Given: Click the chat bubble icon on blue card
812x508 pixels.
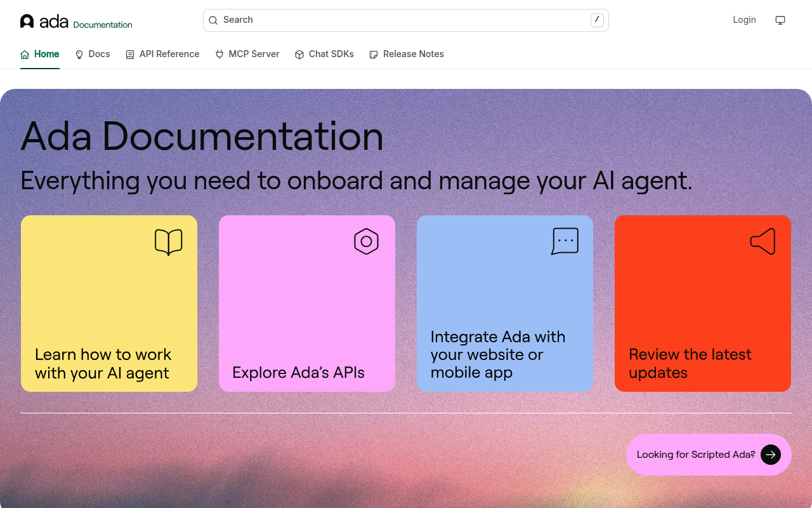Looking at the screenshot, I should point(565,241).
